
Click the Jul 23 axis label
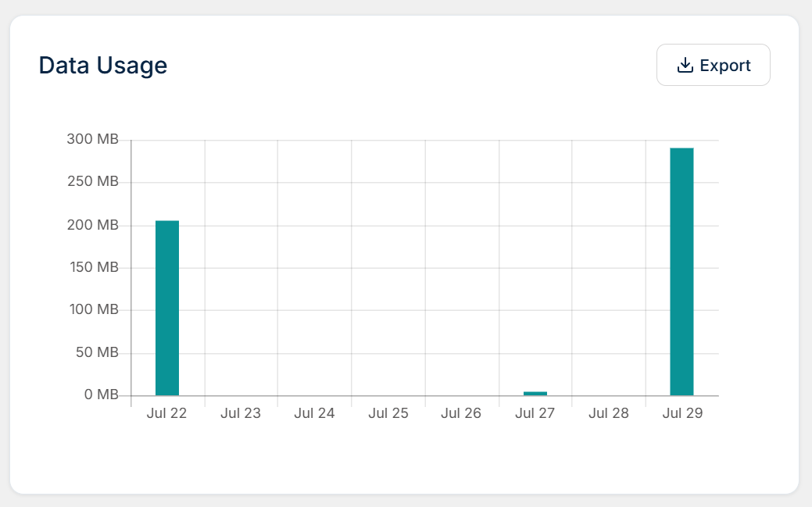[x=241, y=413]
